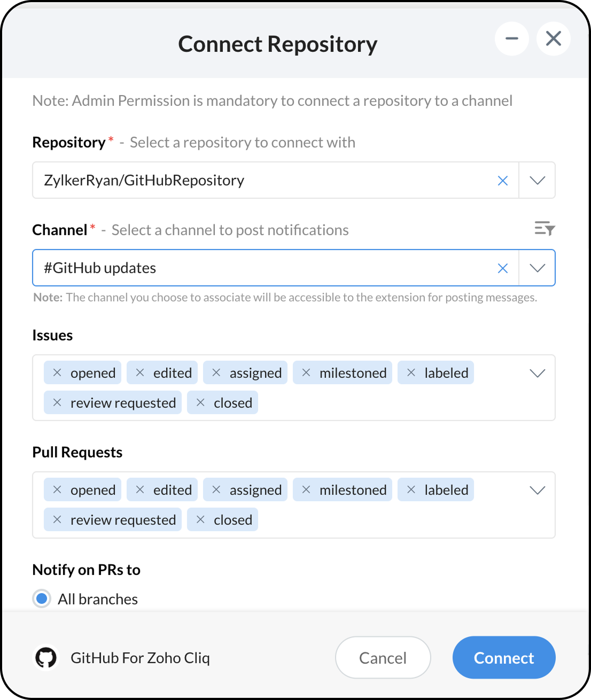The image size is (591, 700).
Task: Click the channel filter icon
Action: [545, 229]
